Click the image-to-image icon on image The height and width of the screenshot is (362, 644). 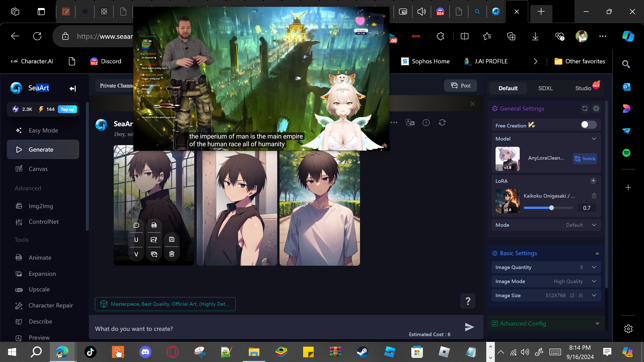154,240
